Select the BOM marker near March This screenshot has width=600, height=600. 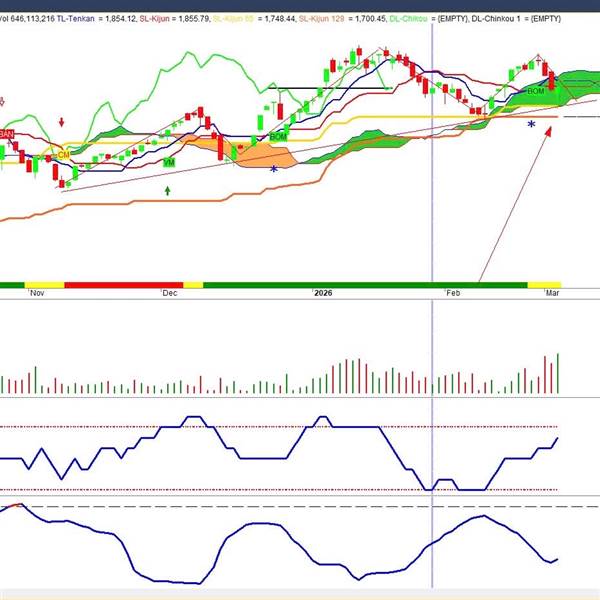coord(536,91)
